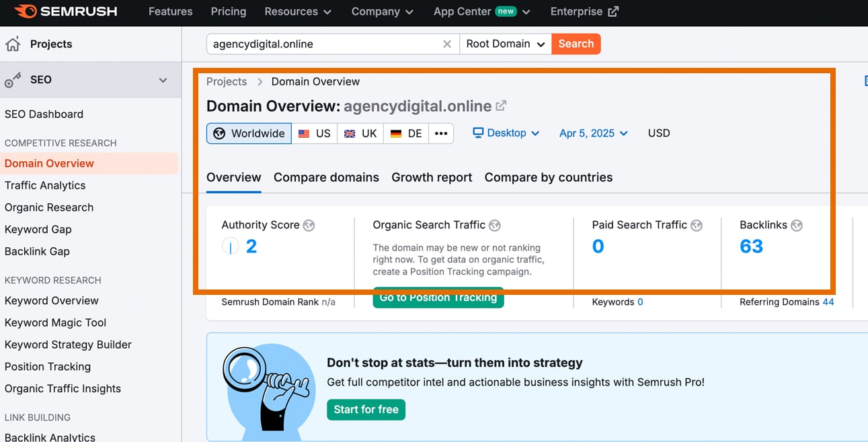Switch to the Overview tab
868x442 pixels.
point(233,177)
